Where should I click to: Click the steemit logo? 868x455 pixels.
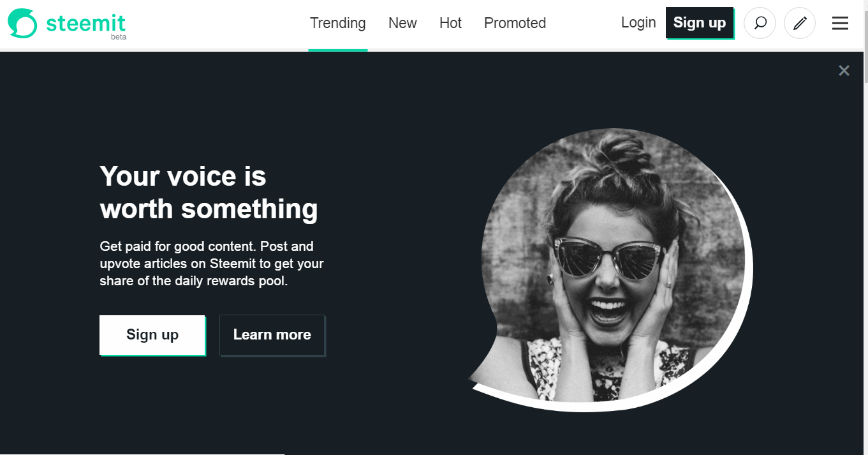point(67,24)
